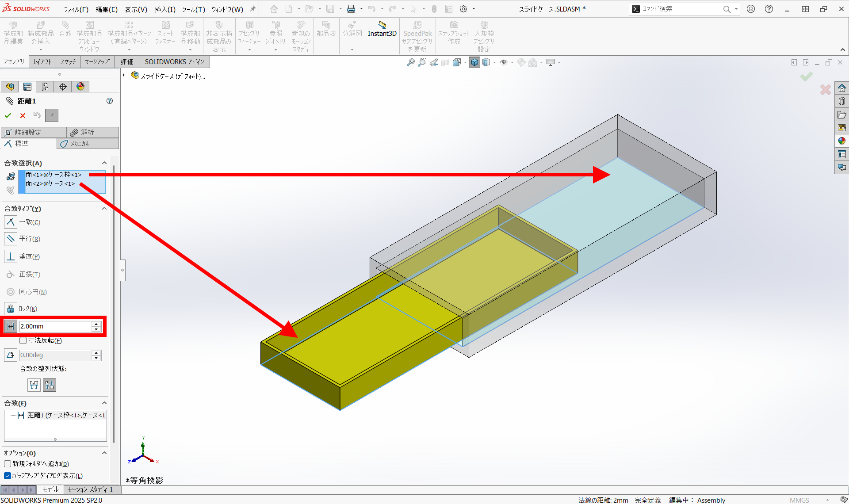
Task: Select the ロック lock mate type
Action: point(11,309)
